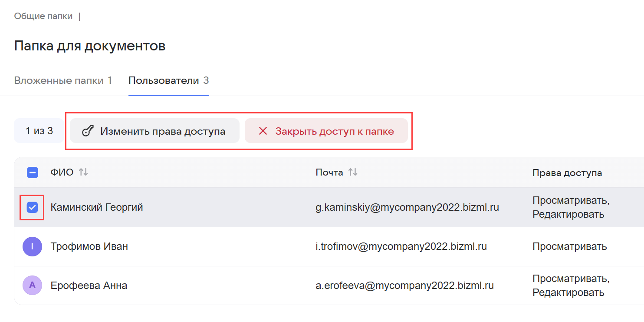Select the Трофимов Иван name in row

pos(89,247)
